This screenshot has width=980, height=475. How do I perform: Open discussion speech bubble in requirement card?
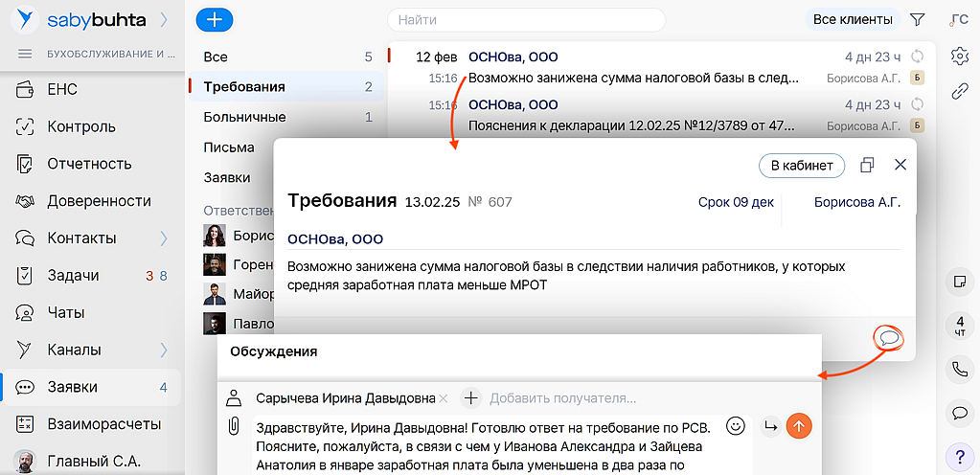pos(889,337)
